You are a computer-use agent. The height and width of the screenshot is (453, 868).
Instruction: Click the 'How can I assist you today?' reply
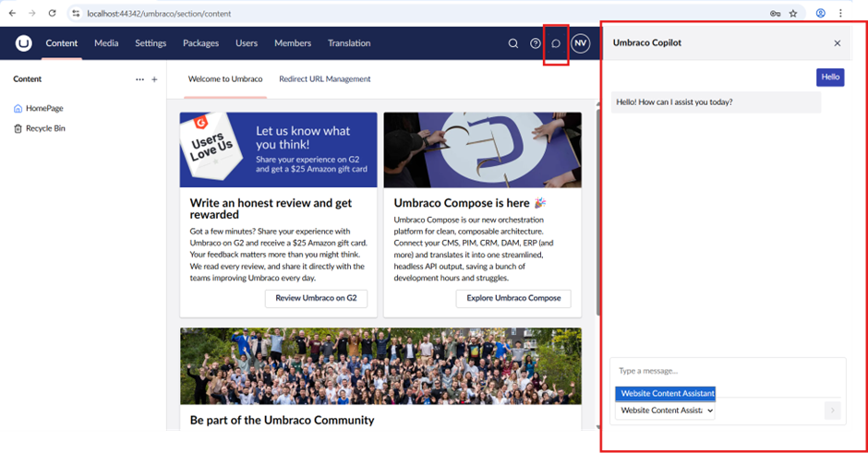pyautogui.click(x=716, y=102)
